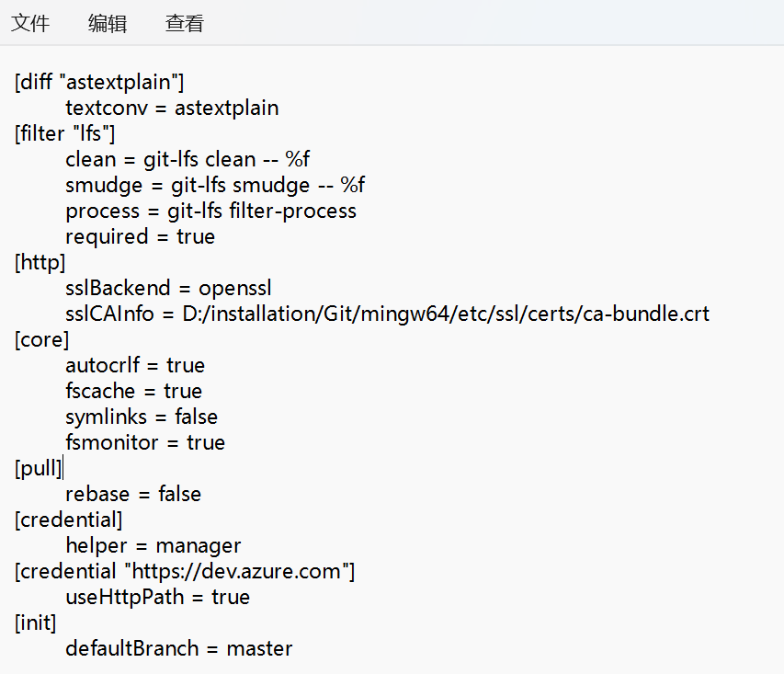The image size is (784, 674).
Task: Click the [http] section header
Action: pos(40,263)
